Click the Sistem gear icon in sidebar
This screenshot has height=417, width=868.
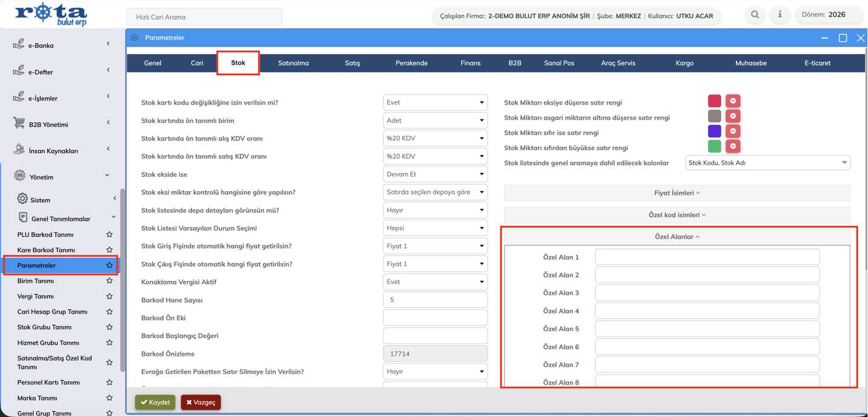coord(22,199)
